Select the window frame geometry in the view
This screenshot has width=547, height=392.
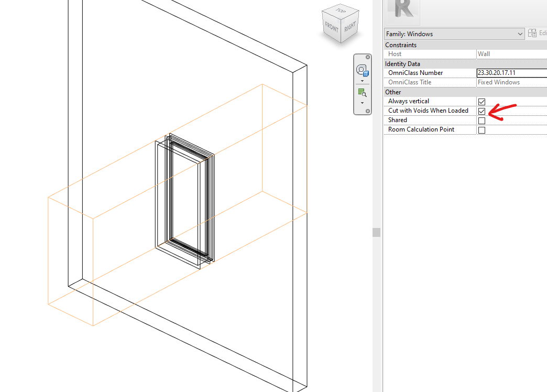185,201
